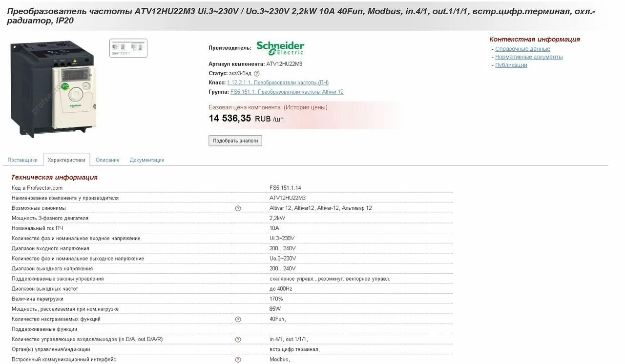Open the Публикации link
This screenshot has height=364, width=625.
pyautogui.click(x=511, y=65)
